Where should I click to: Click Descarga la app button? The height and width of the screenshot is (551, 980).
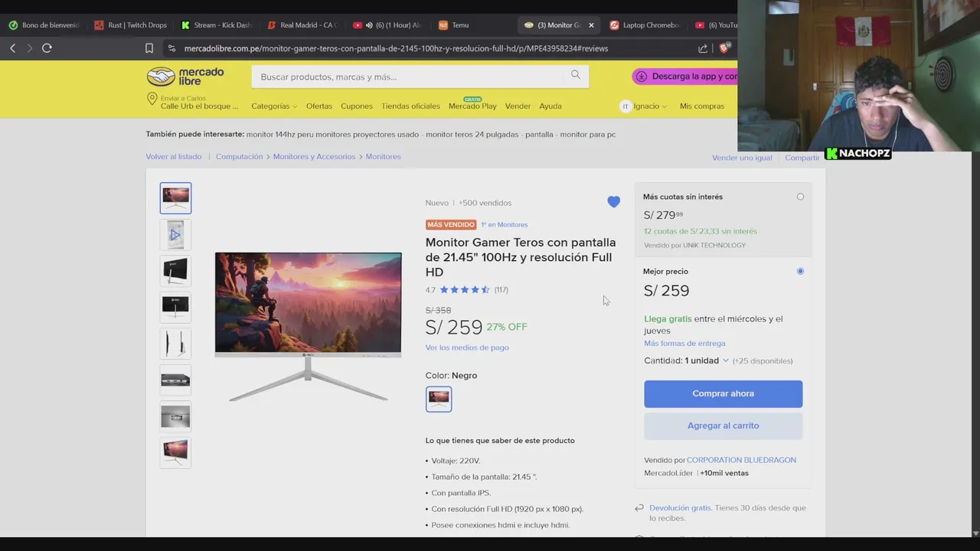(685, 77)
